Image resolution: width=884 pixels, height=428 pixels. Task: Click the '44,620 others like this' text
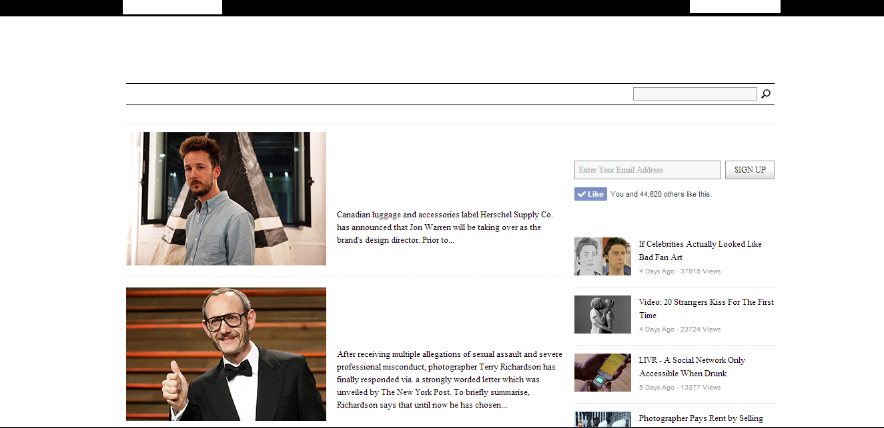(x=660, y=194)
